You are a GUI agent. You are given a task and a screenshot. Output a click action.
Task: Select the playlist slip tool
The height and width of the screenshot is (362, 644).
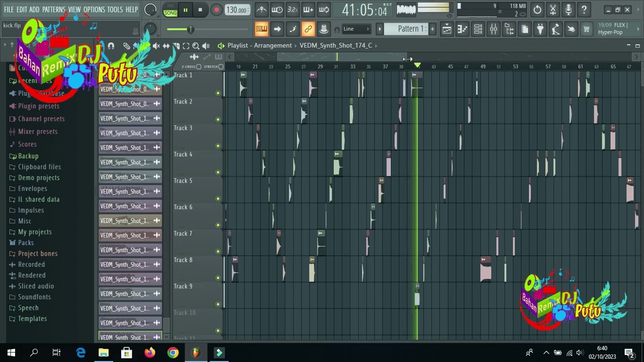pyautogui.click(x=166, y=46)
